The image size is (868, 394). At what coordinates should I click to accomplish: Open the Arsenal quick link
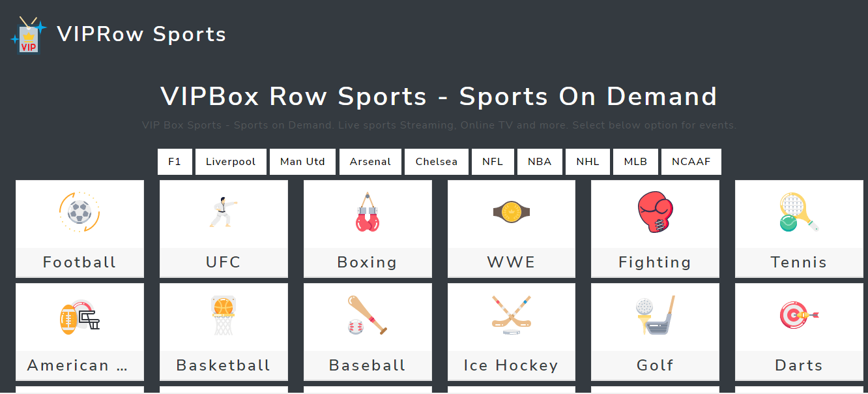[370, 162]
